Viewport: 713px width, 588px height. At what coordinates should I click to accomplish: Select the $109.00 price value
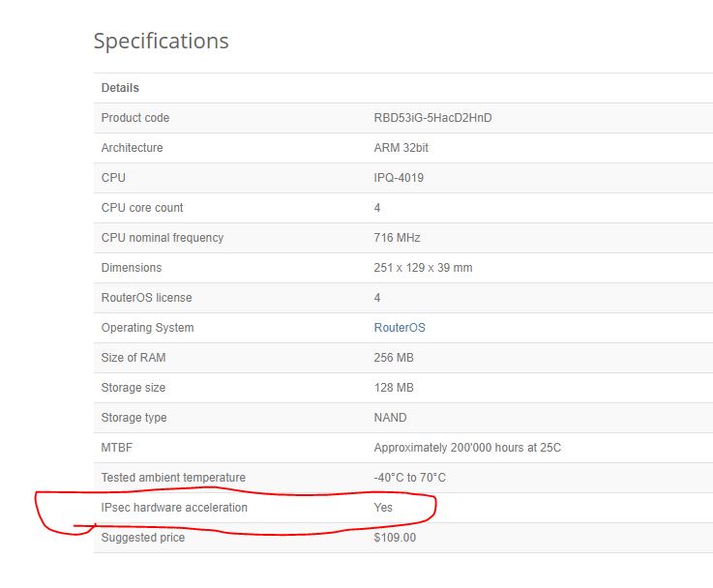tap(395, 538)
